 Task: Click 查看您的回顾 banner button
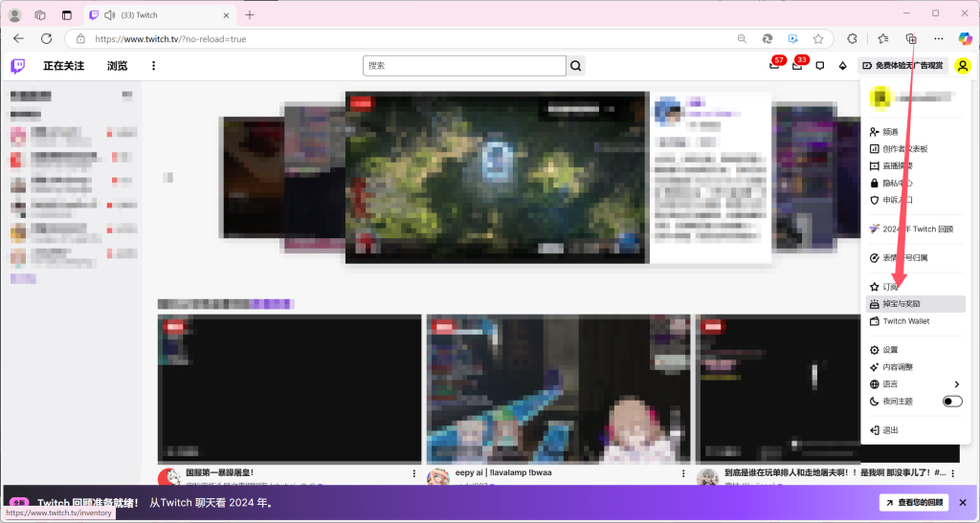914,502
